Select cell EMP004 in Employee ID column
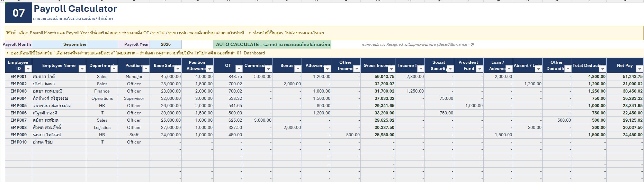This screenshot has height=182, width=644. [18, 98]
